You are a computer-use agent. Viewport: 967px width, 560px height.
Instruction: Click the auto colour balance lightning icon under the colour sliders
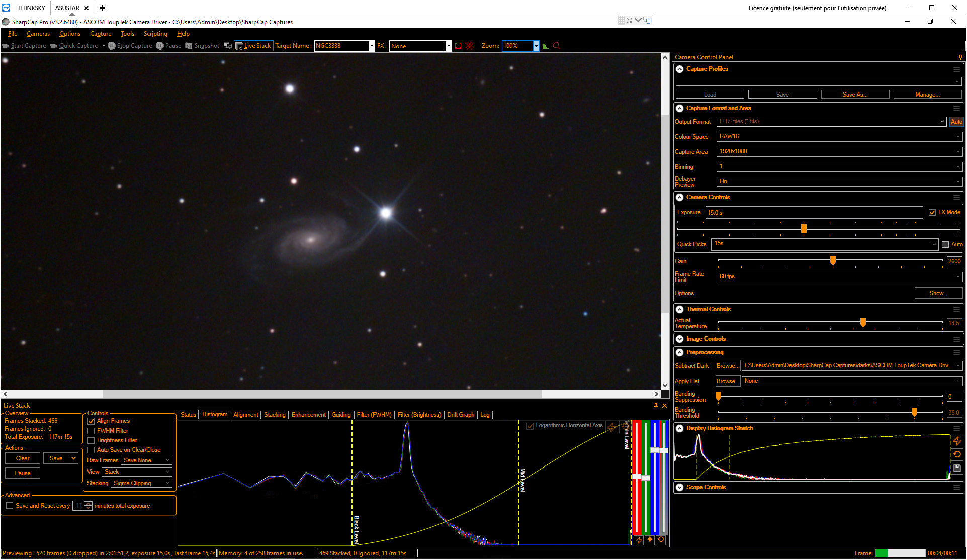[x=639, y=540]
